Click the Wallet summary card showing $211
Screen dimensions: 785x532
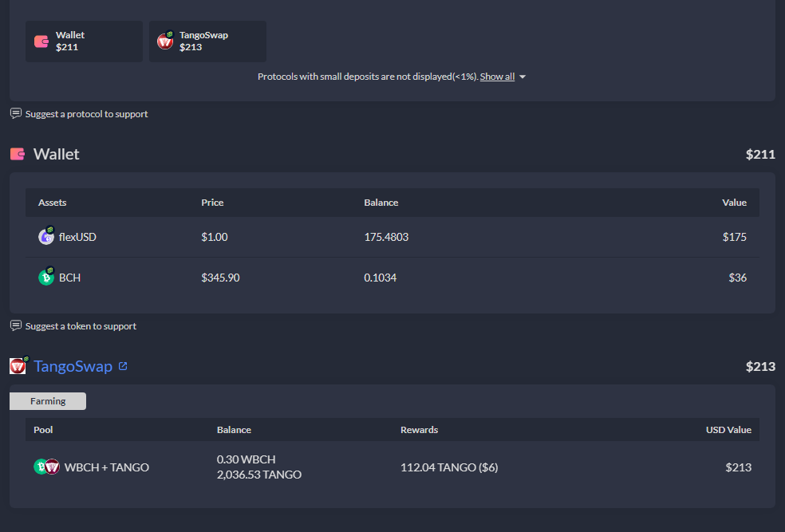[84, 41]
